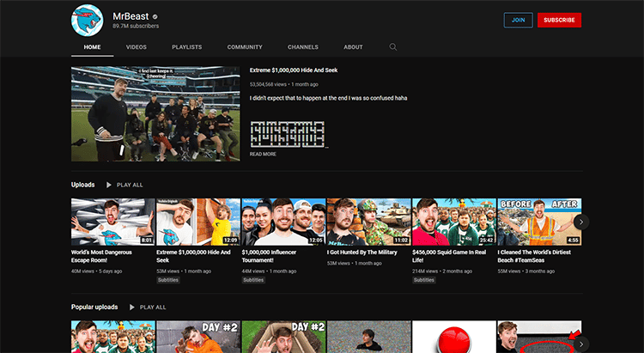The width and height of the screenshot is (644, 353).
Task: Click the MrBeast channel avatar logo
Action: coord(88,20)
